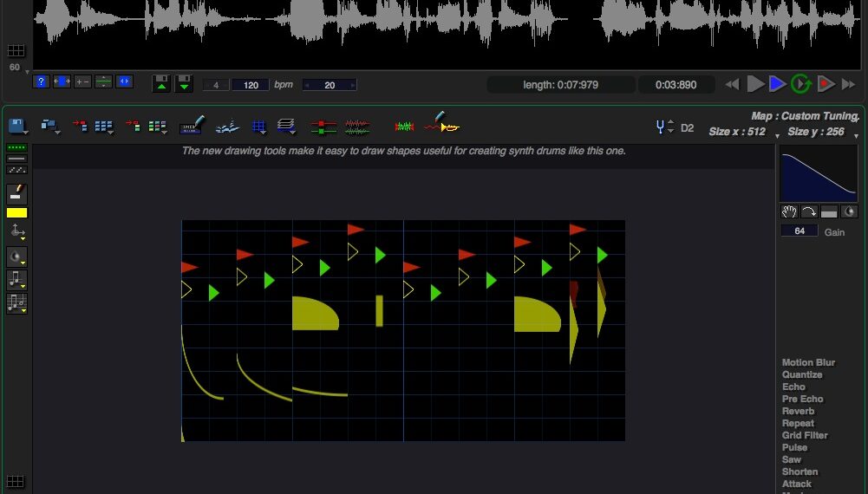Open the Size y dropdown arrow
868x494 pixels.
coord(857,136)
